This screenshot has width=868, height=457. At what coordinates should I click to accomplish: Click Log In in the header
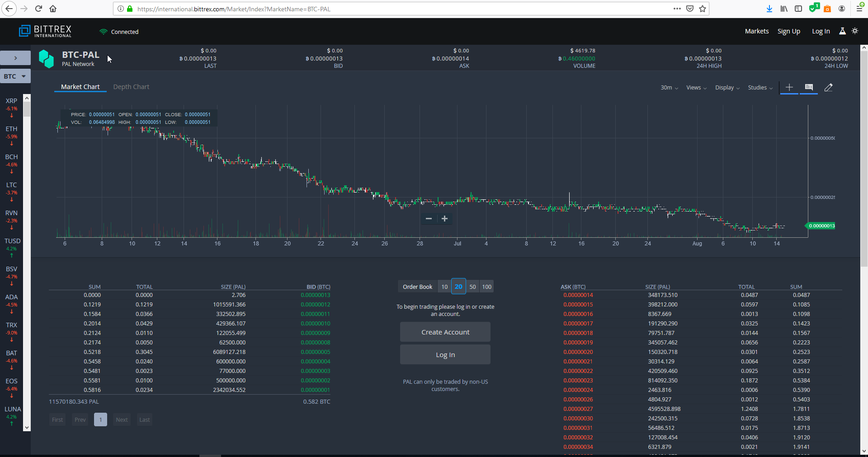coord(821,31)
